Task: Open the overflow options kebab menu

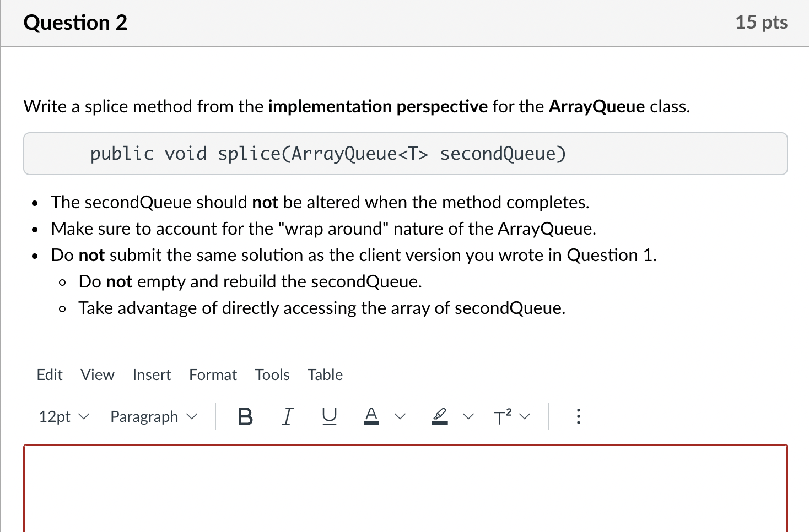Action: coord(578,417)
